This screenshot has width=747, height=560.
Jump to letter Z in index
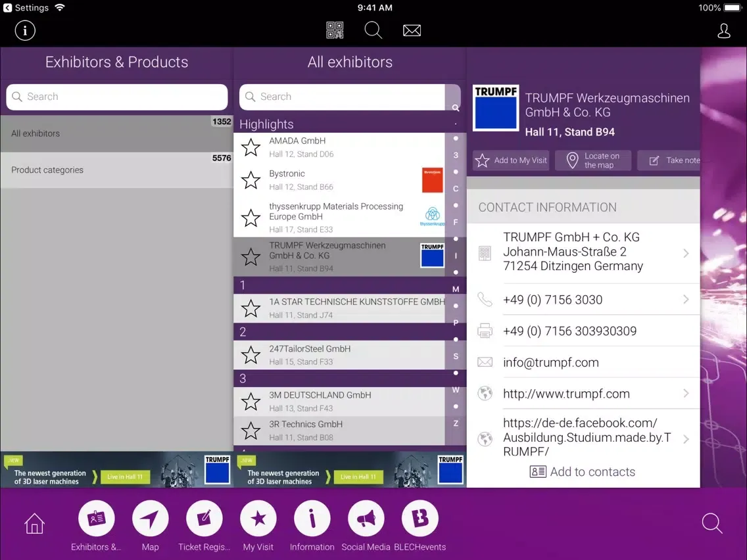coord(456,423)
